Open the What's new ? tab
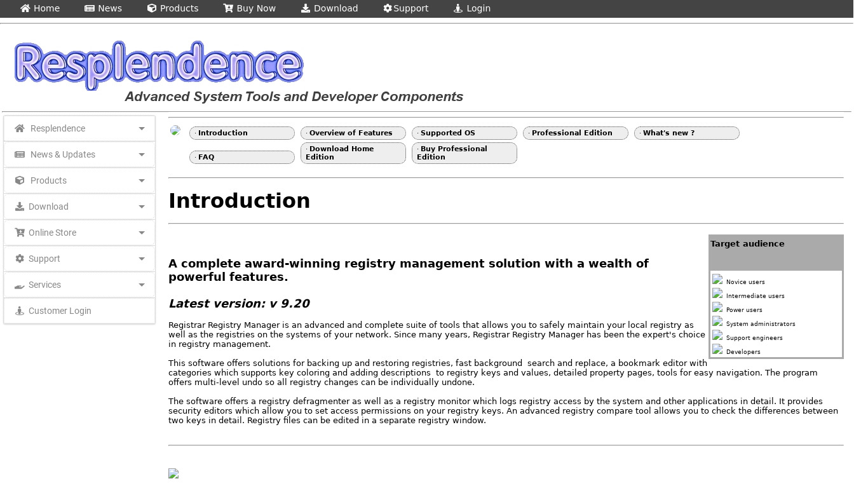 pyautogui.click(x=687, y=133)
